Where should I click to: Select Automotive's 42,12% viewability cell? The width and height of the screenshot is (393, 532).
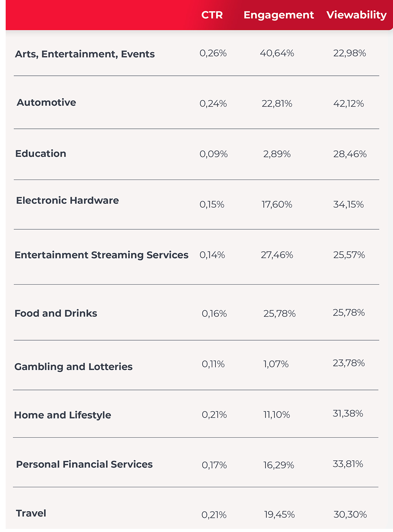(x=348, y=104)
